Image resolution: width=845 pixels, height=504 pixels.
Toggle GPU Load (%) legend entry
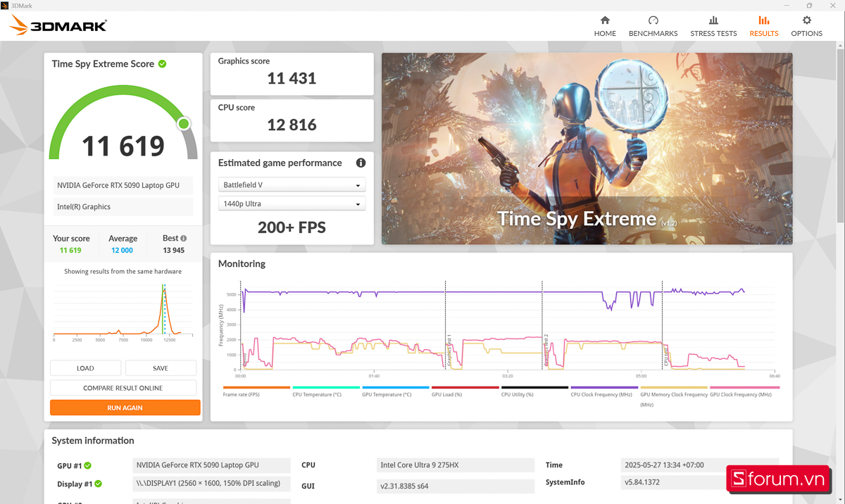pyautogui.click(x=465, y=391)
